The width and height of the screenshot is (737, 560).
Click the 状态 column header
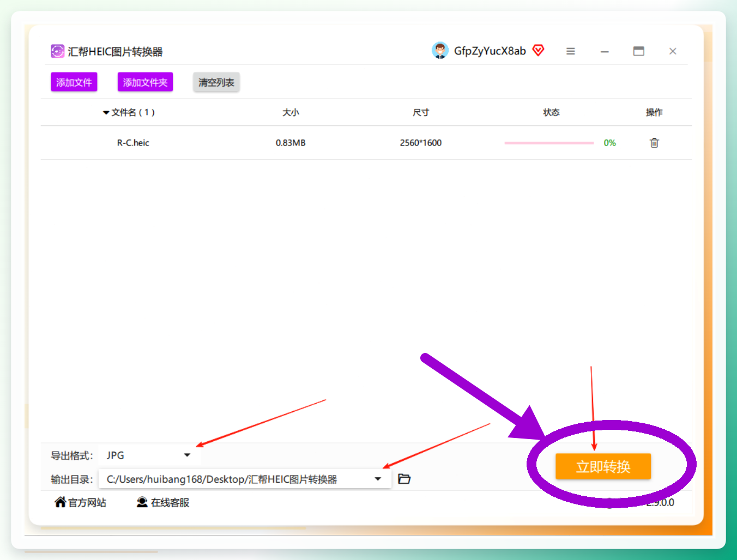coord(551,112)
